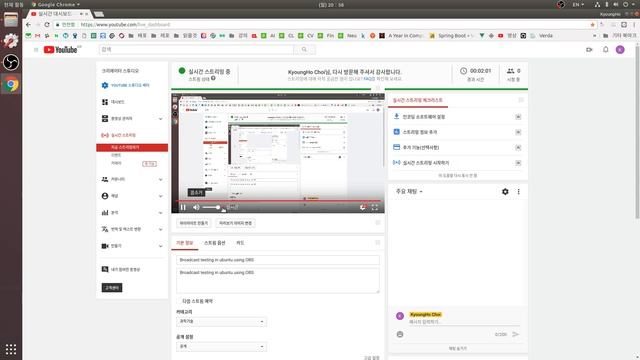Launch OBS Studio from the Ubuntu dock

[11, 62]
